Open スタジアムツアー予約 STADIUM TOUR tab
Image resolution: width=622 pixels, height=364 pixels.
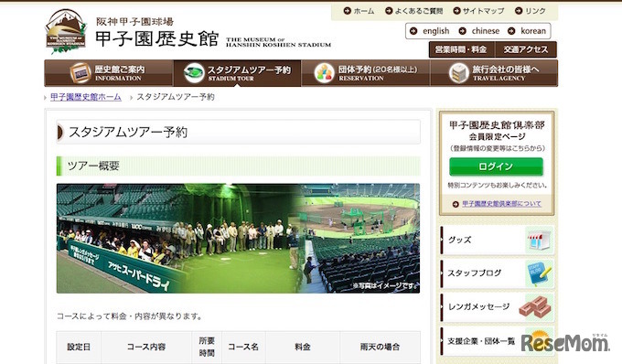pos(237,73)
